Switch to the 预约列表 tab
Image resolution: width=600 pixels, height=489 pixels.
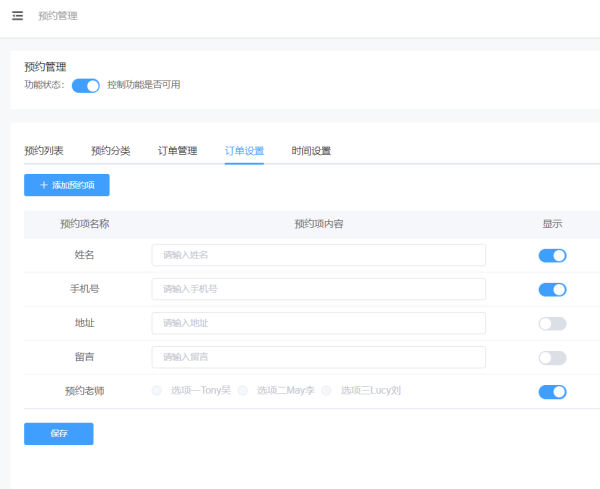coord(44,151)
